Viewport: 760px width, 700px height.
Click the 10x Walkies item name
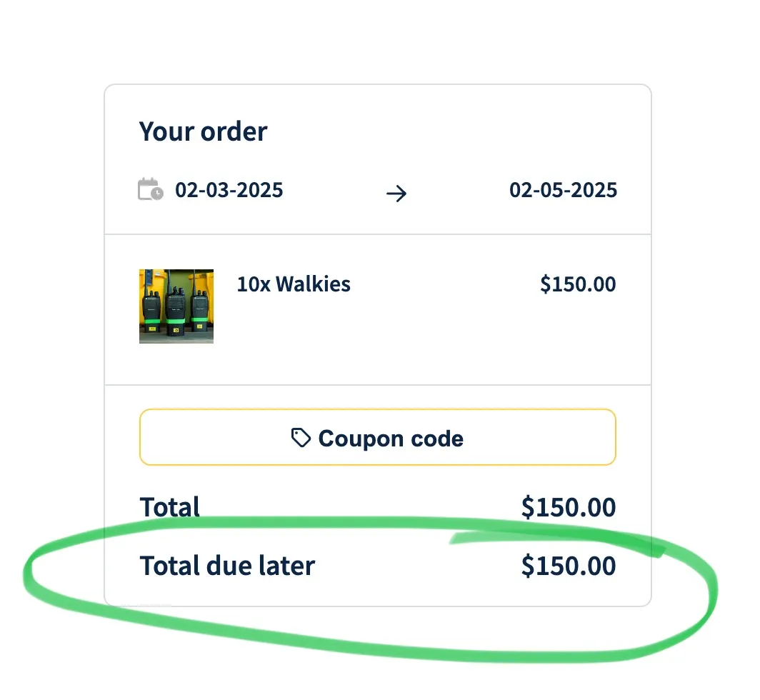coord(294,284)
